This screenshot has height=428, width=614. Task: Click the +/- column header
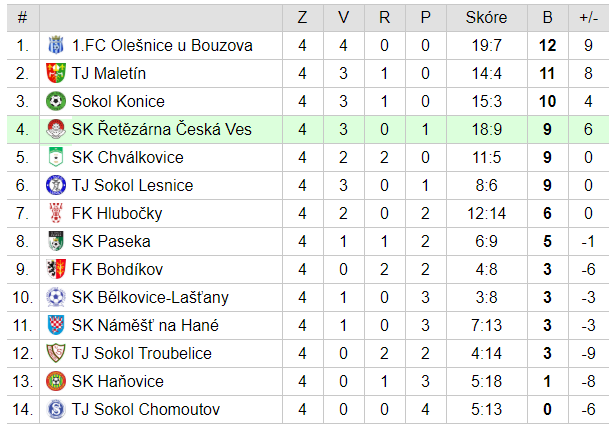(589, 18)
